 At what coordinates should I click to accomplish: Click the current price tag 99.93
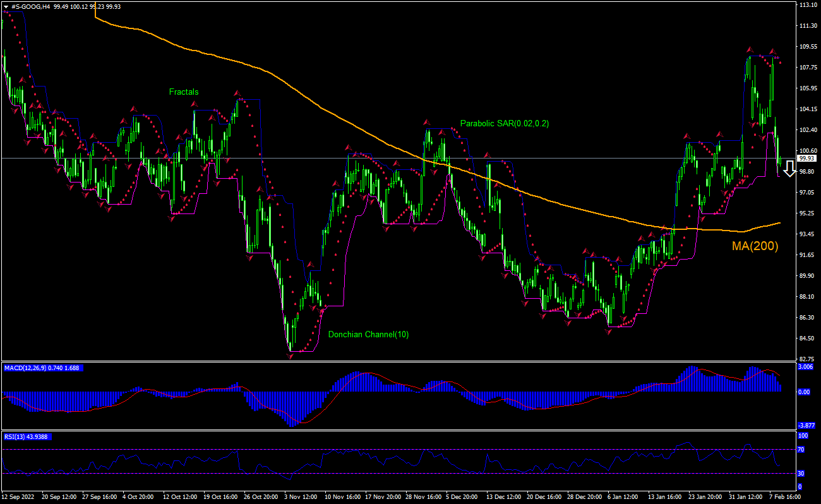click(x=806, y=159)
